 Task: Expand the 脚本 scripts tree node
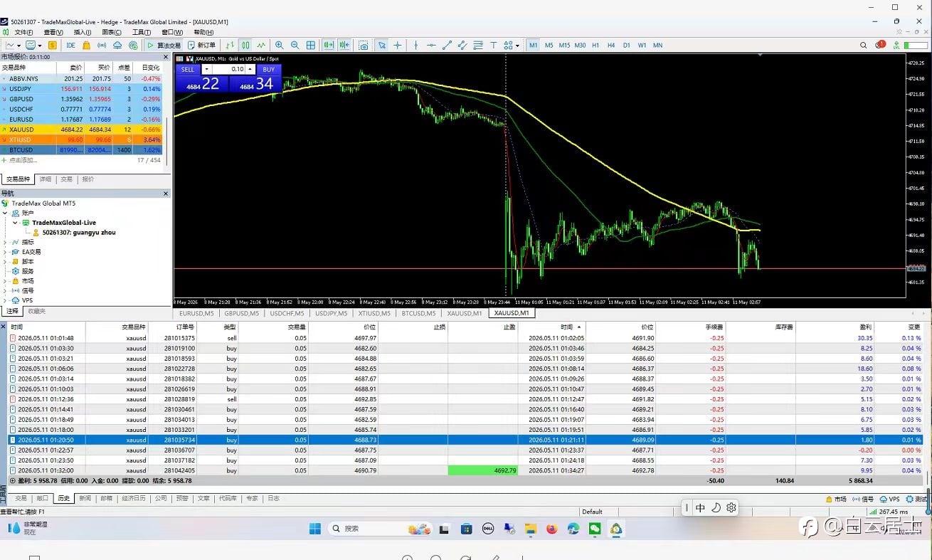[x=6, y=261]
